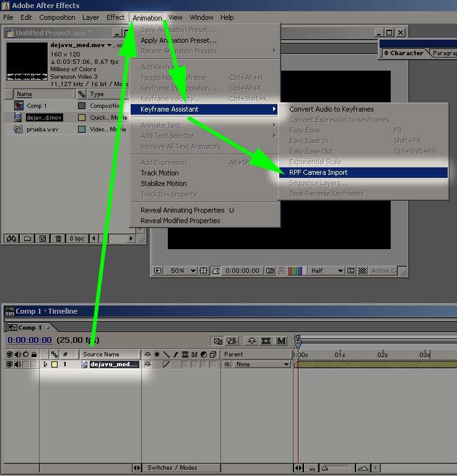Screen dimensions: 457x476
Task: Click the audio speaker column header icon
Action: click(x=18, y=355)
